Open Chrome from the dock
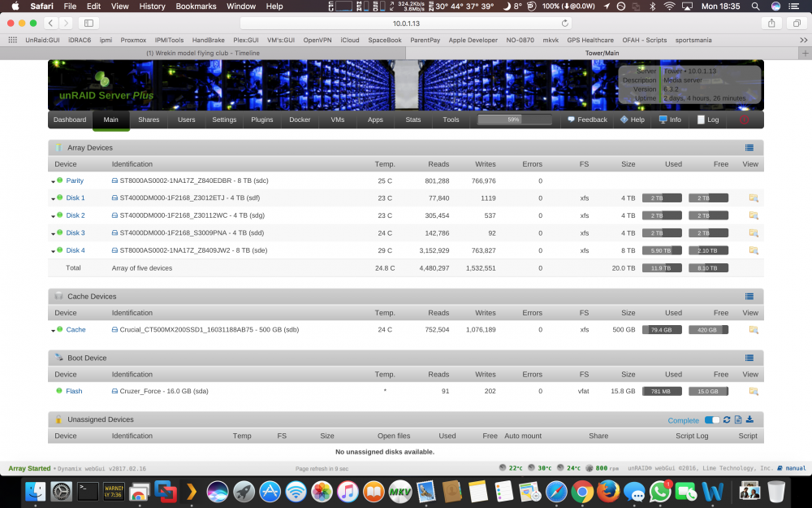Viewport: 812px width, 508px height. (582, 492)
